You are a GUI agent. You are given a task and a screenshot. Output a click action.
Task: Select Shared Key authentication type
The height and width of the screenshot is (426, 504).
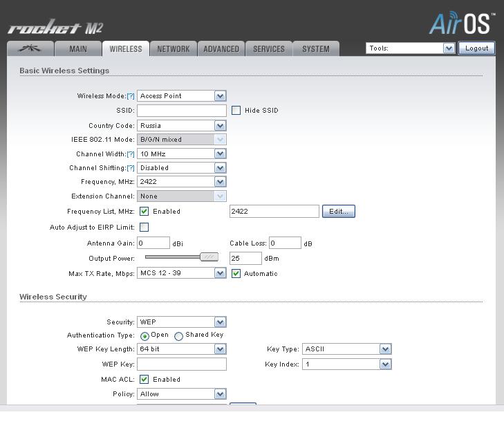tap(178, 336)
